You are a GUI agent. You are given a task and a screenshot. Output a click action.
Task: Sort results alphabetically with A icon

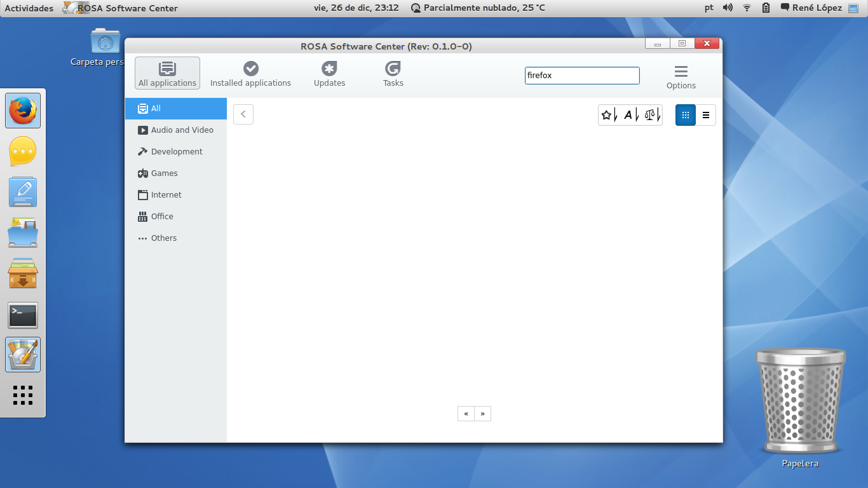click(x=630, y=115)
